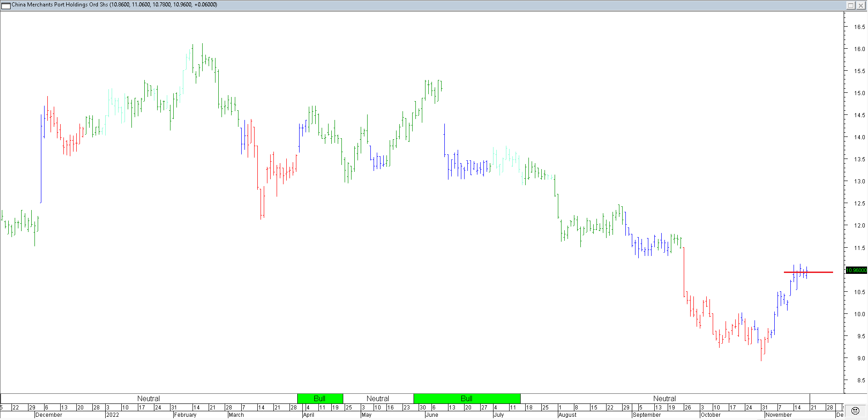This screenshot has height=420, width=868.
Task: Click the 12.5 price axis label
Action: pyautogui.click(x=859, y=204)
